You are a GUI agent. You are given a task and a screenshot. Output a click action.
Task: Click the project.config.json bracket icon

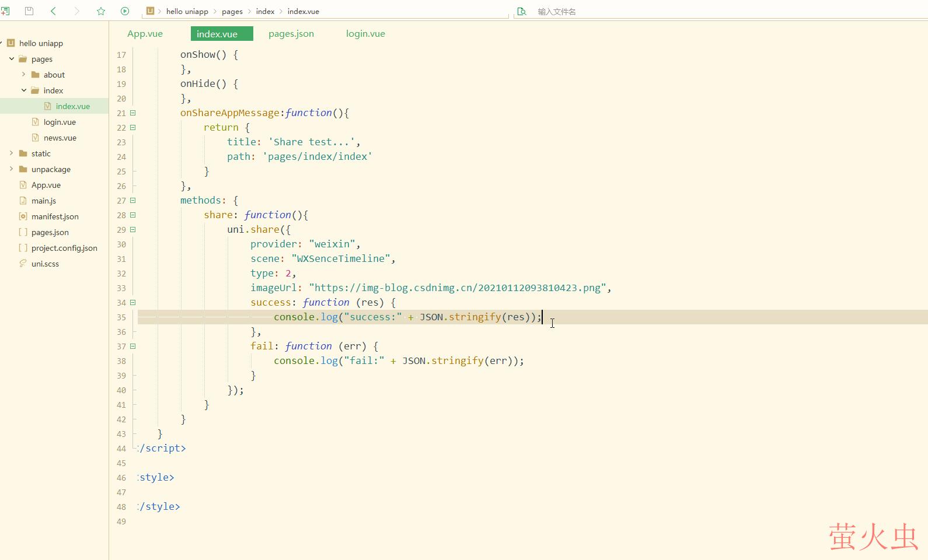coord(23,248)
